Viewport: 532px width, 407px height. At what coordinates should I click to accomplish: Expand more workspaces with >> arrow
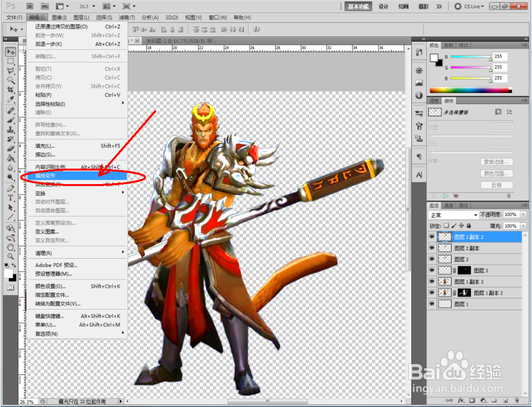click(439, 6)
